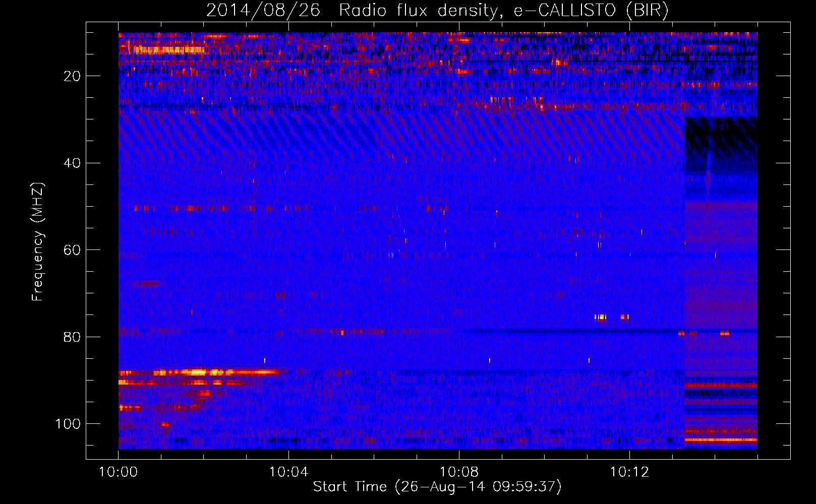Image resolution: width=816 pixels, height=504 pixels.
Task: Click the dark attenuated block after 10:13
Action: point(721,145)
